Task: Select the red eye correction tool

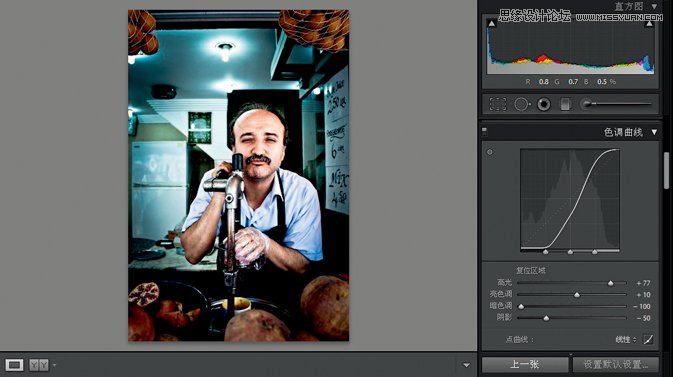Action: [543, 104]
